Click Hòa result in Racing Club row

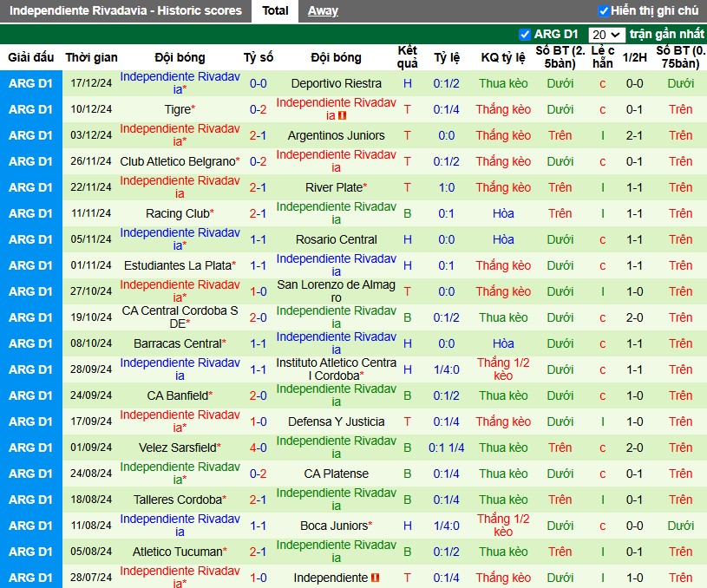coord(503,213)
